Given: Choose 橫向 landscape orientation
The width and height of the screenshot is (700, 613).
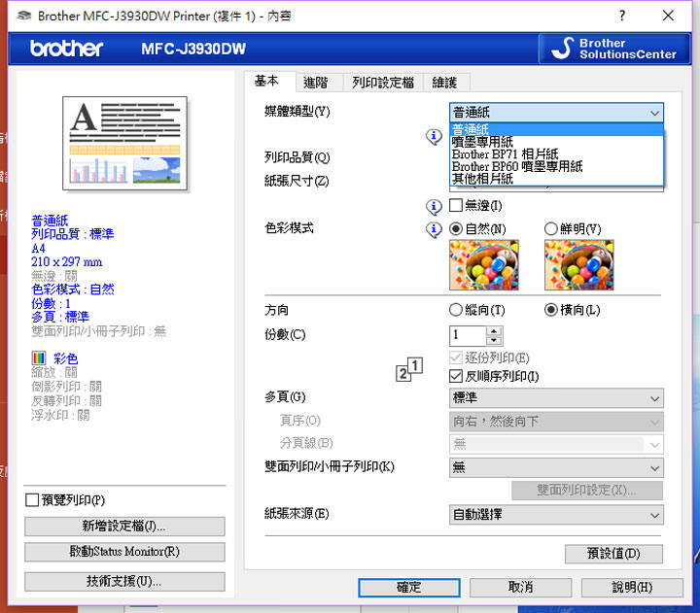Looking at the screenshot, I should (x=551, y=310).
